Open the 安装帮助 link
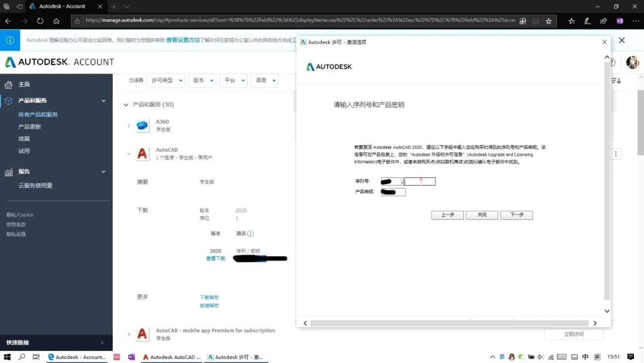The image size is (644, 363). [x=209, y=306]
